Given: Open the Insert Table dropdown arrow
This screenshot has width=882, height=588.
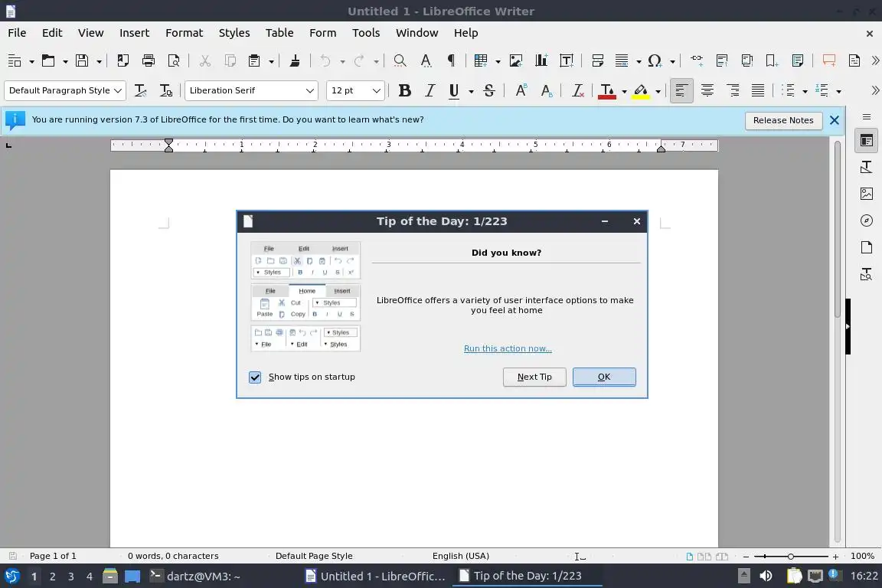Looking at the screenshot, I should pyautogui.click(x=497, y=61).
